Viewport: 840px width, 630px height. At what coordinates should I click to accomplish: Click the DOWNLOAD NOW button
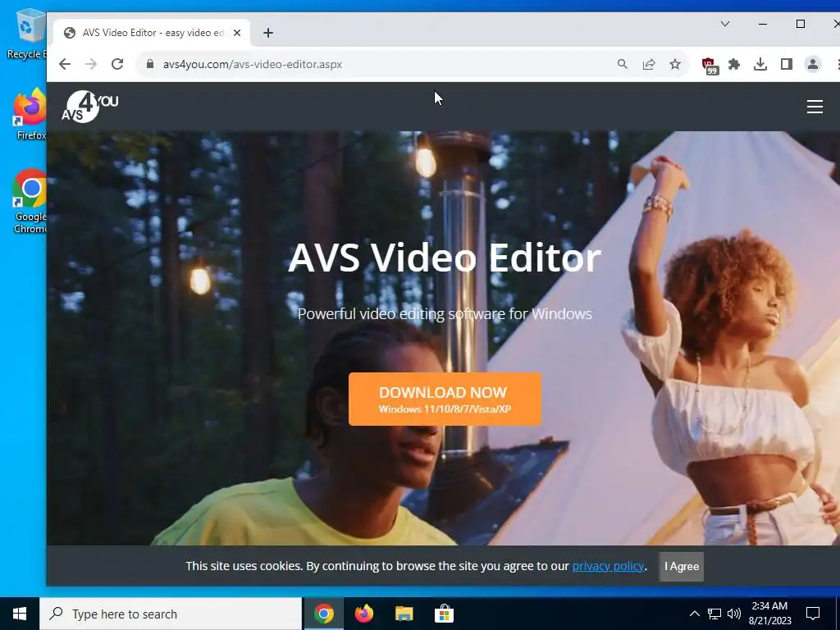[445, 399]
